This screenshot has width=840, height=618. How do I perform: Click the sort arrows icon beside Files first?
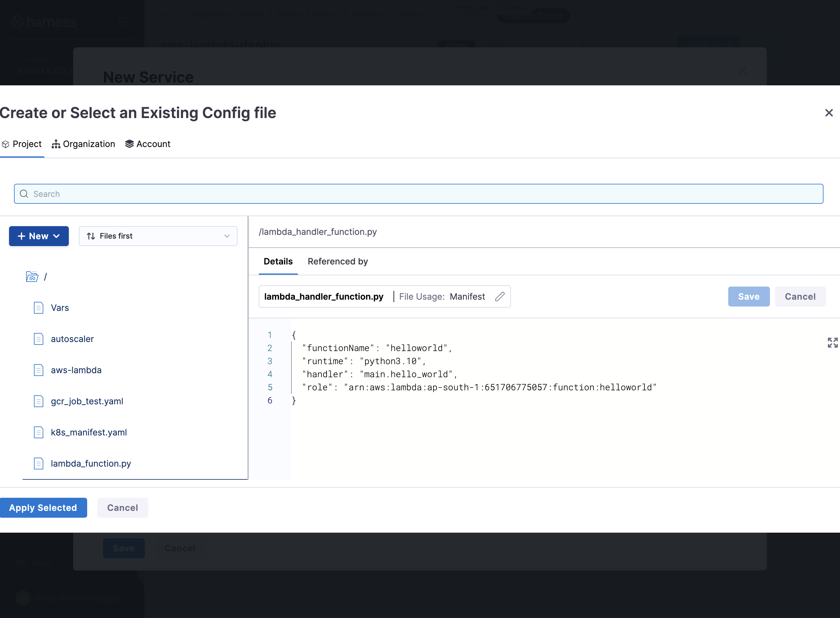coord(91,236)
